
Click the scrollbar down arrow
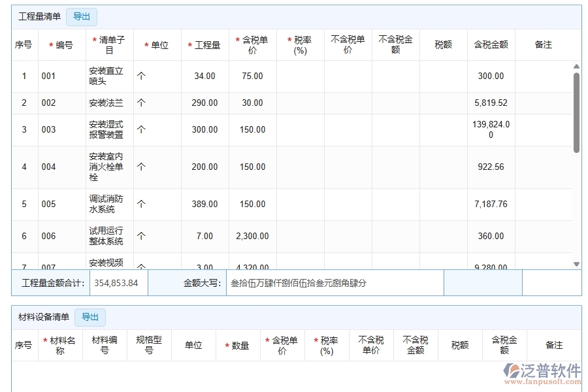click(576, 263)
